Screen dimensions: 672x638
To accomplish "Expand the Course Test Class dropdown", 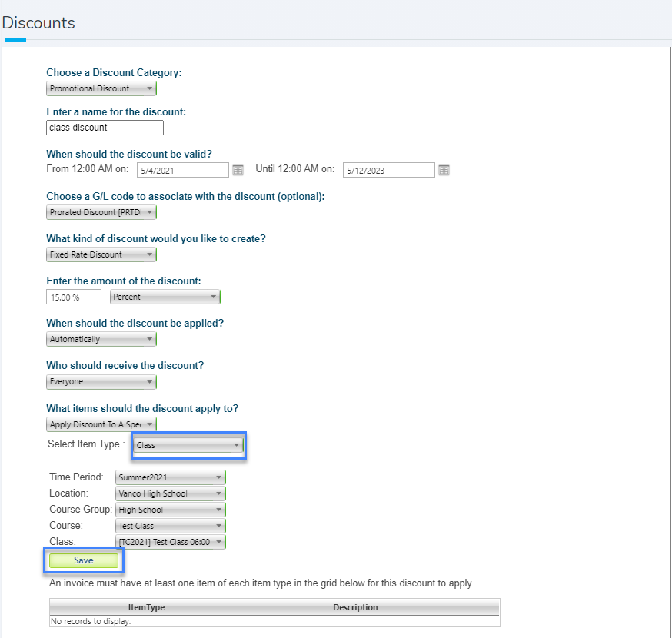I will point(171,526).
